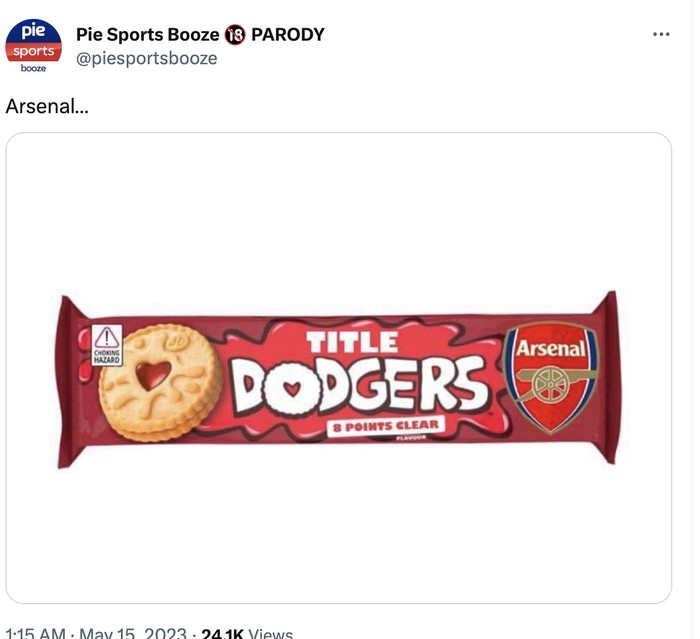View the 24.1K Views count
The width and height of the screenshot is (700, 639).
click(247, 633)
